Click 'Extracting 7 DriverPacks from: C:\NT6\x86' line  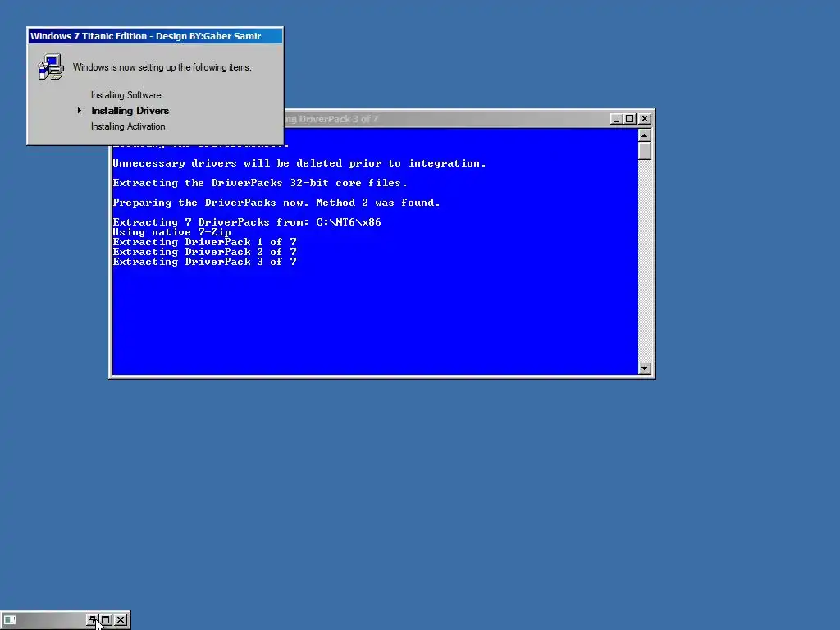coord(247,222)
